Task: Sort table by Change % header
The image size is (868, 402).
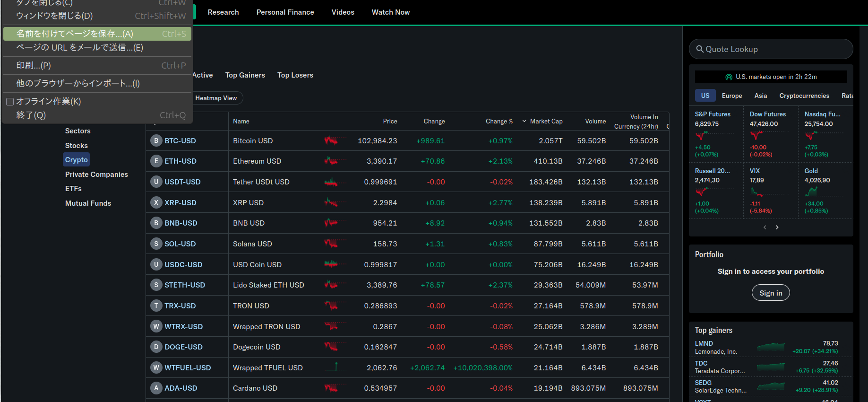Action: [498, 122]
